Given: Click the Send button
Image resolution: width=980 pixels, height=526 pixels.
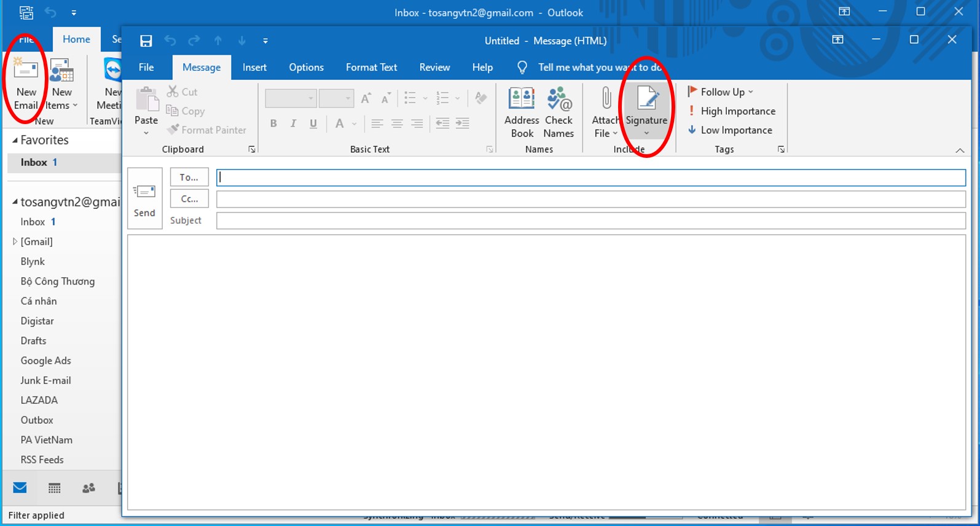Looking at the screenshot, I should coord(144,198).
